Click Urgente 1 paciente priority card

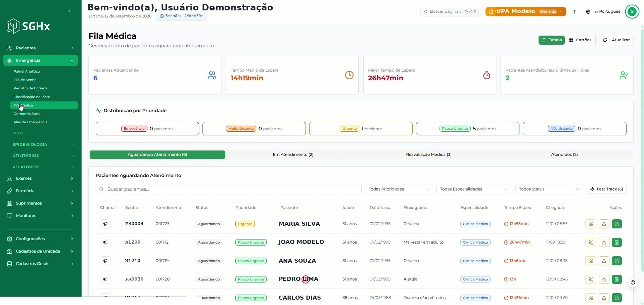pyautogui.click(x=361, y=129)
